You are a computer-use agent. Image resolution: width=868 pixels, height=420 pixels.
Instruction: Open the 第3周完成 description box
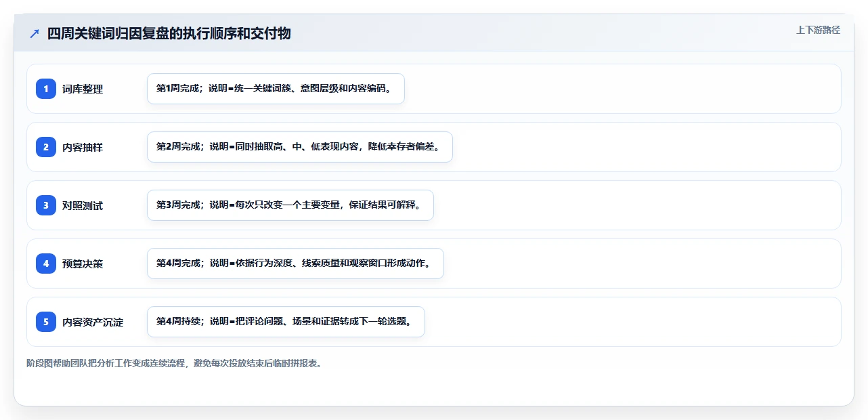[x=290, y=205]
